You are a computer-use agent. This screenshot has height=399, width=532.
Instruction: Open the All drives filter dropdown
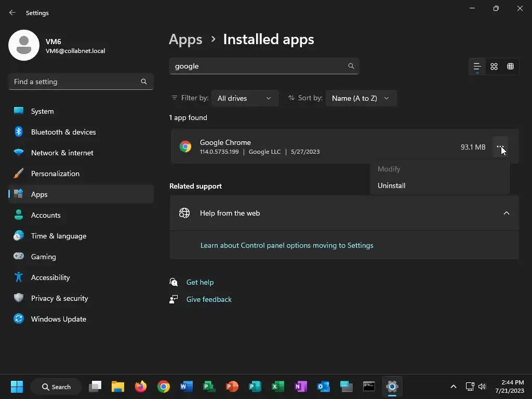245,98
